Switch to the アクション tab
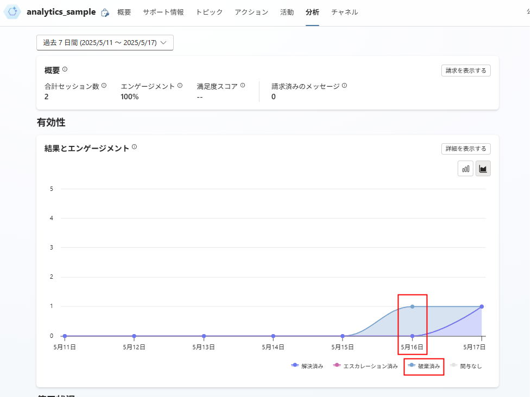 [251, 12]
